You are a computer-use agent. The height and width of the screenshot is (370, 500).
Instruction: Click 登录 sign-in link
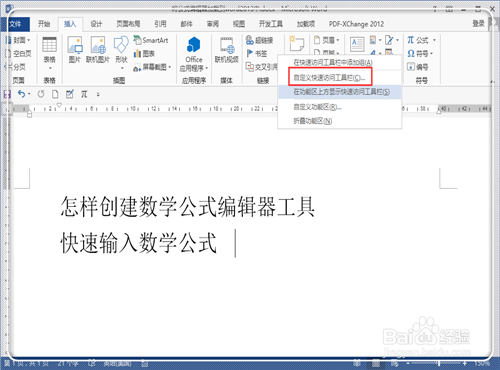478,24
